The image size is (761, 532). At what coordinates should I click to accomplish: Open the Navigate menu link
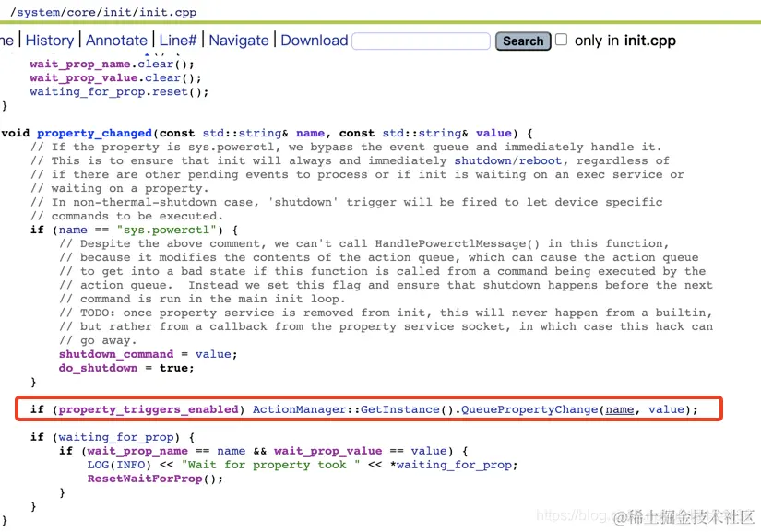(x=239, y=41)
